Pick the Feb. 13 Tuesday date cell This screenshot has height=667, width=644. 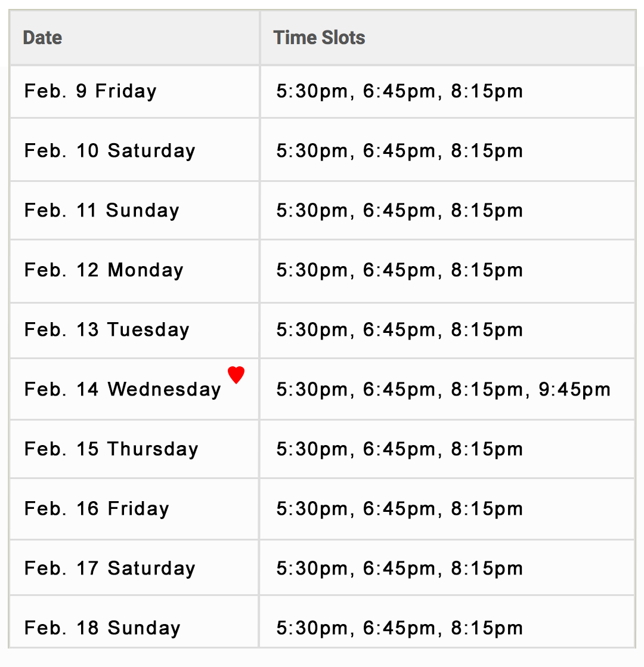(x=134, y=331)
